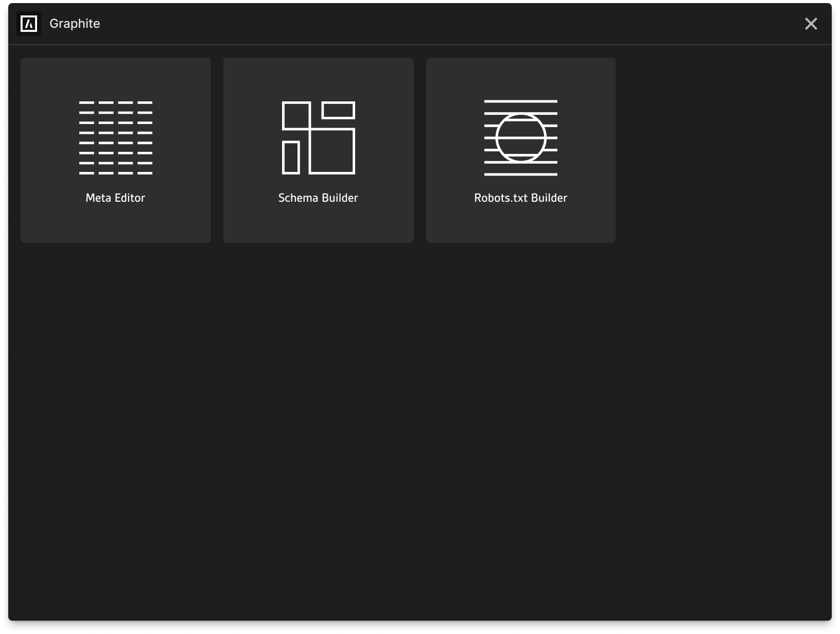Open the Meta Editor grid icon

tap(116, 138)
